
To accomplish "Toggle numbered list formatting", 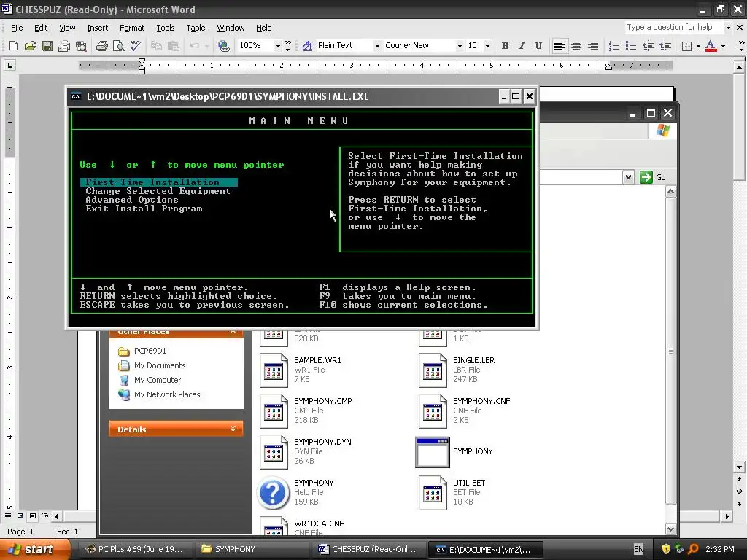I will 614,46.
